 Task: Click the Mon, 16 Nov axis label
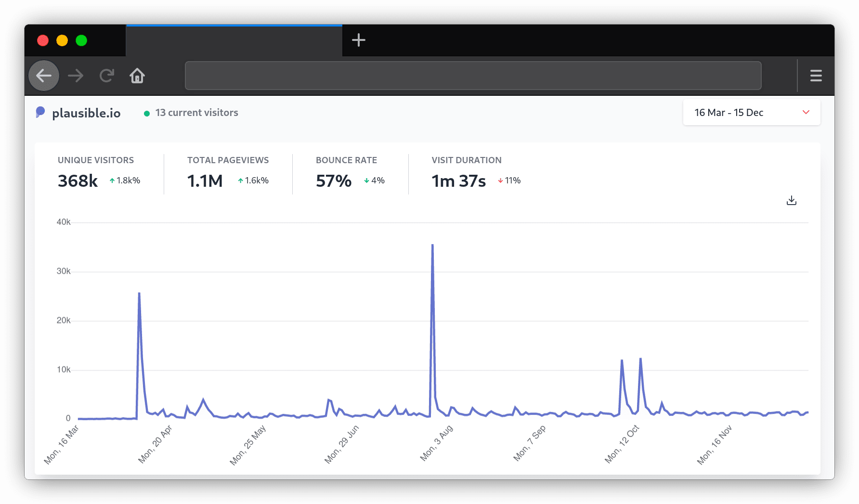click(715, 445)
